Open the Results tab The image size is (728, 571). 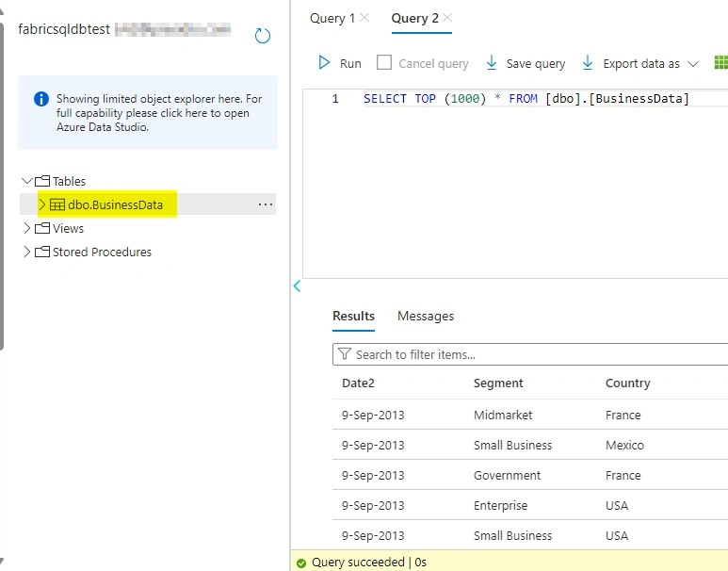pos(354,316)
